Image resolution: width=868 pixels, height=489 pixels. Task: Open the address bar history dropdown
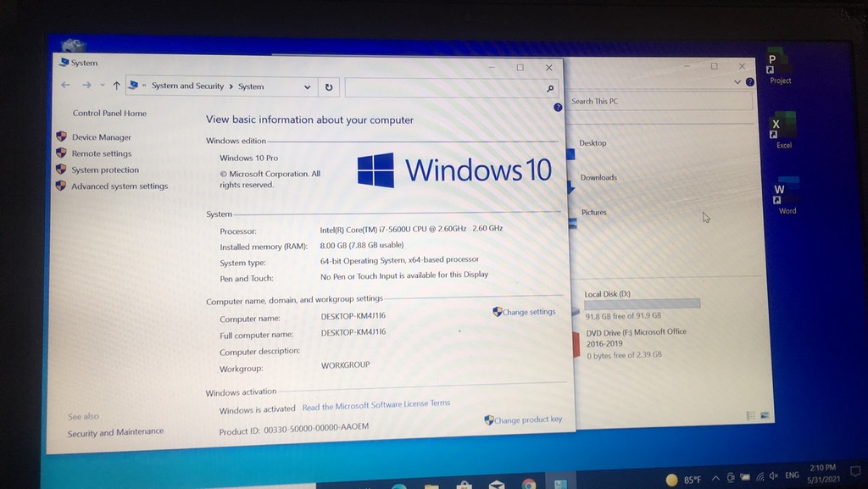click(307, 86)
